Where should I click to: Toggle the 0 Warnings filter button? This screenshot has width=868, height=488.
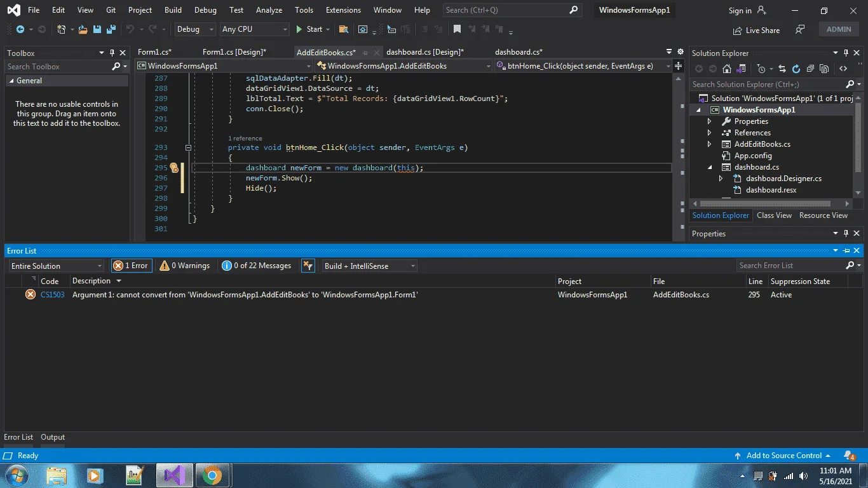185,266
